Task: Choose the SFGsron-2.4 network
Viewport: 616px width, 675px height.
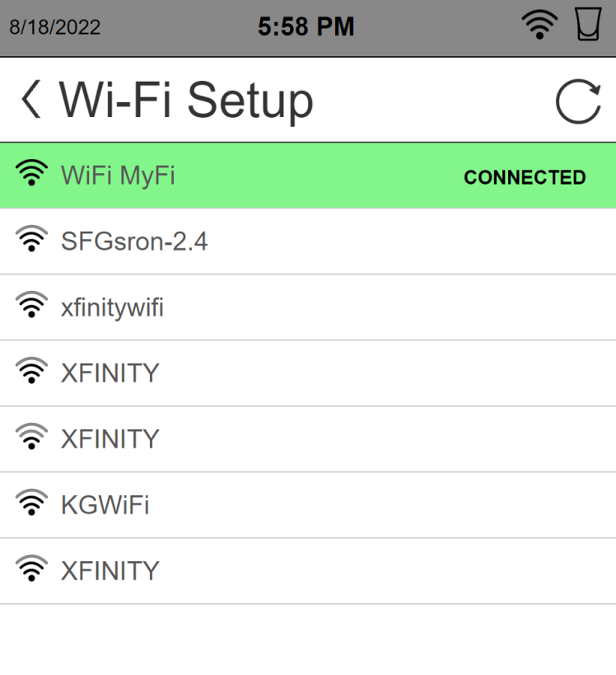Action: (x=134, y=241)
